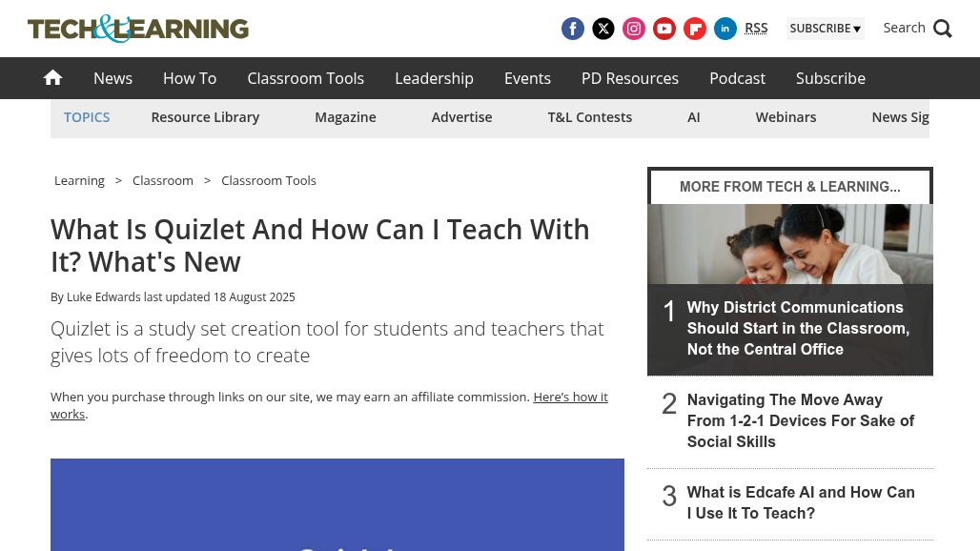Click the Learning breadcrumb
The height and width of the screenshot is (551, 980).
click(79, 180)
